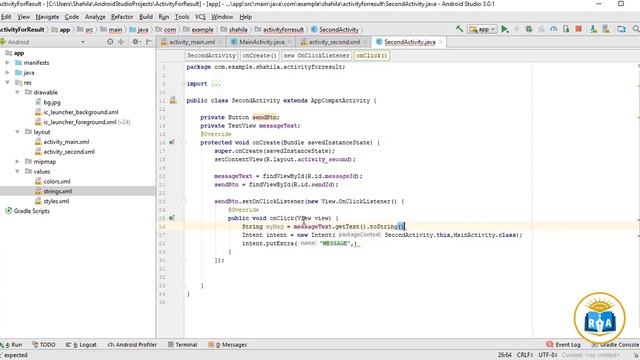Start debugging with the bug icon
The width and height of the screenshot is (640, 360).
coord(529,29)
